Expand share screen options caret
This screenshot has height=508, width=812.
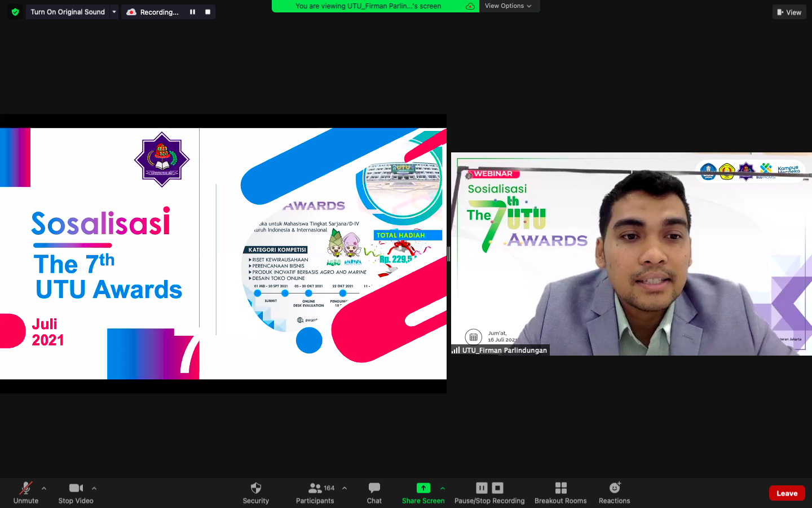[x=443, y=488]
